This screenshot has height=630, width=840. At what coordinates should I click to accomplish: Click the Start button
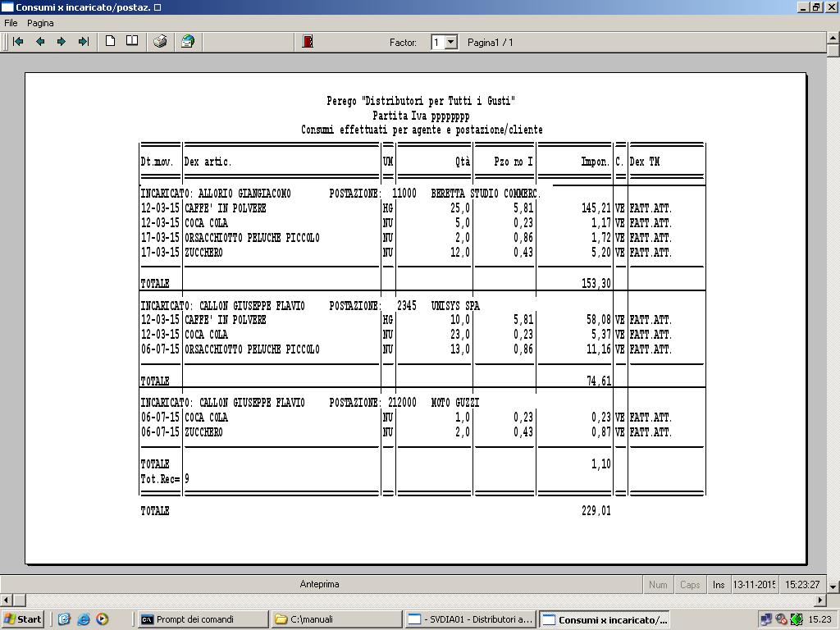(x=22, y=619)
